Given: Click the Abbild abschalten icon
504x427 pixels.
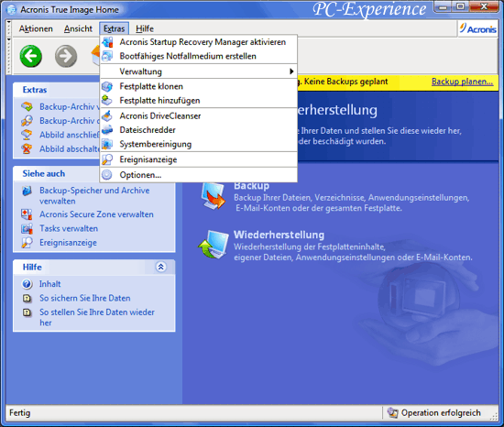Looking at the screenshot, I should tap(27, 148).
